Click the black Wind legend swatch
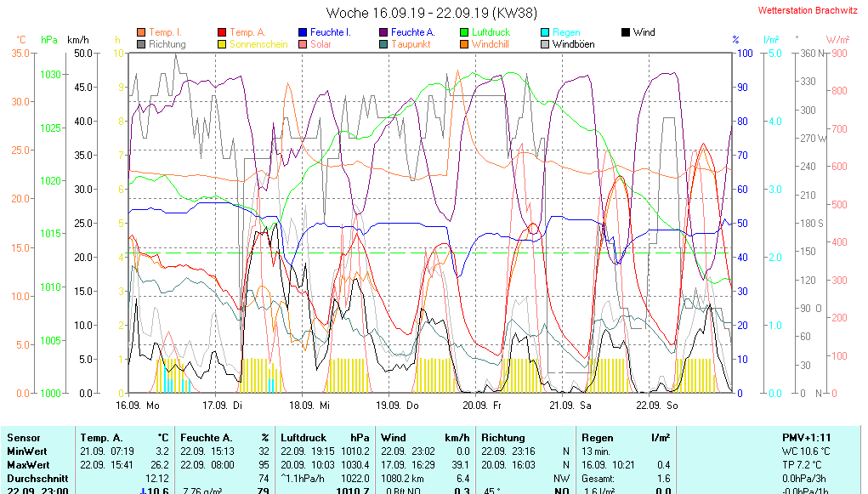 (626, 32)
